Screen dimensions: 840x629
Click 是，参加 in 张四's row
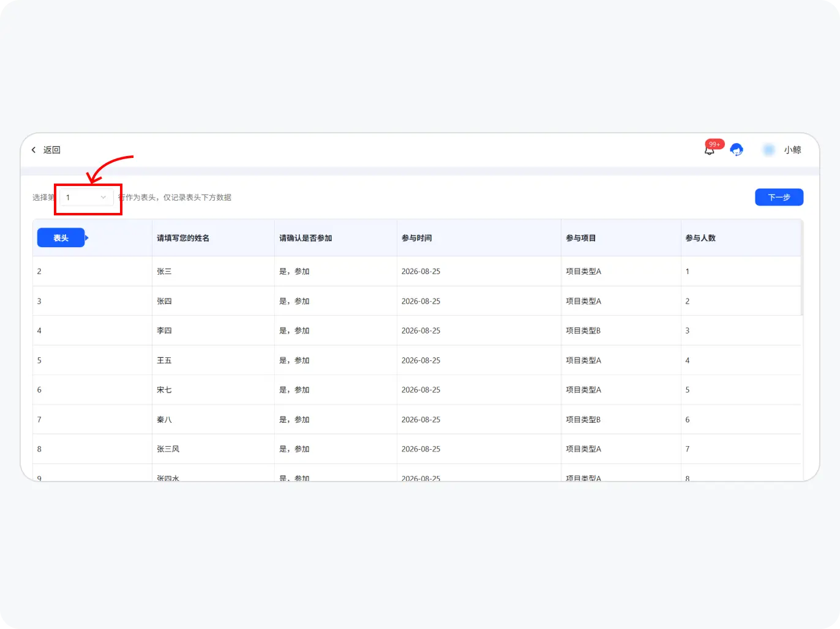pyautogui.click(x=294, y=301)
